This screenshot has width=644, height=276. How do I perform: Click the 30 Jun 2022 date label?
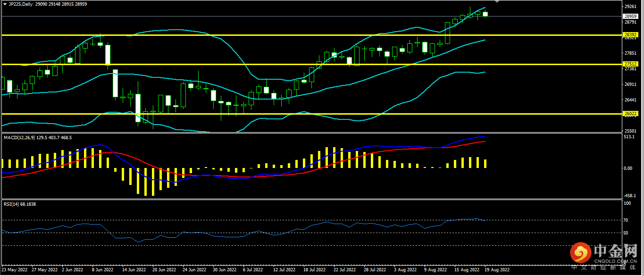point(225,270)
